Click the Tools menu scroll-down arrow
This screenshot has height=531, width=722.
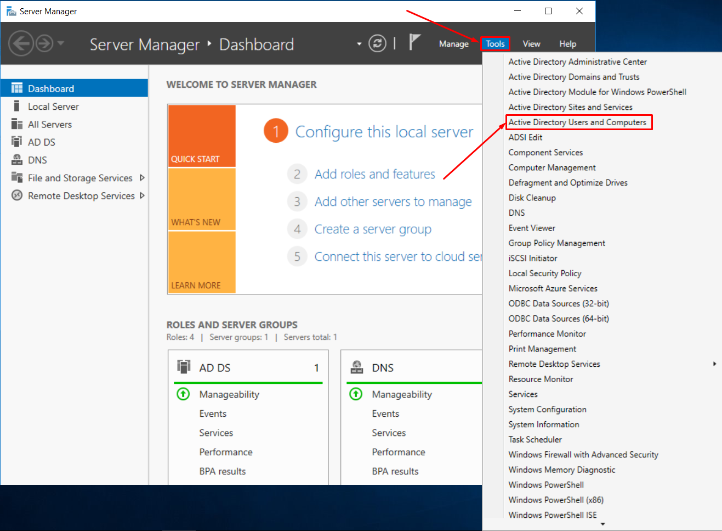coord(603,524)
